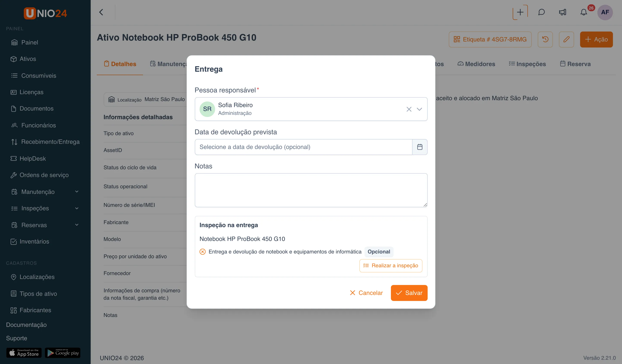
Task: Open Recebimento/Entrega in the sidebar
Action: click(45, 142)
